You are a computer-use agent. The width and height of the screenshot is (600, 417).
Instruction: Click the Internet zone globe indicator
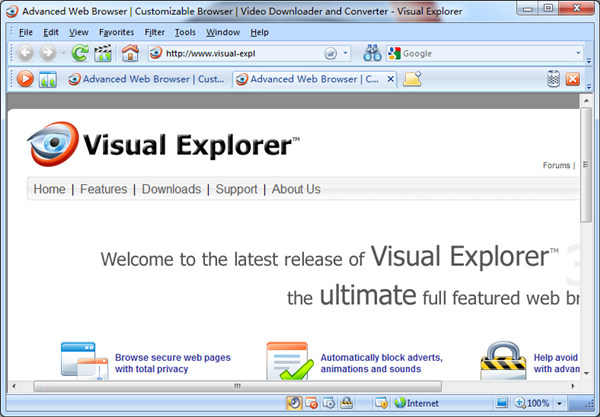click(x=416, y=403)
